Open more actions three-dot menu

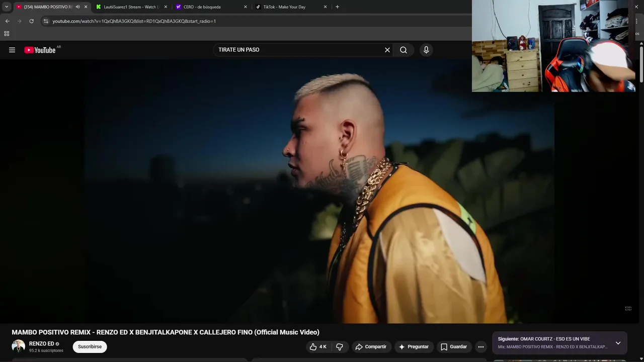(481, 347)
